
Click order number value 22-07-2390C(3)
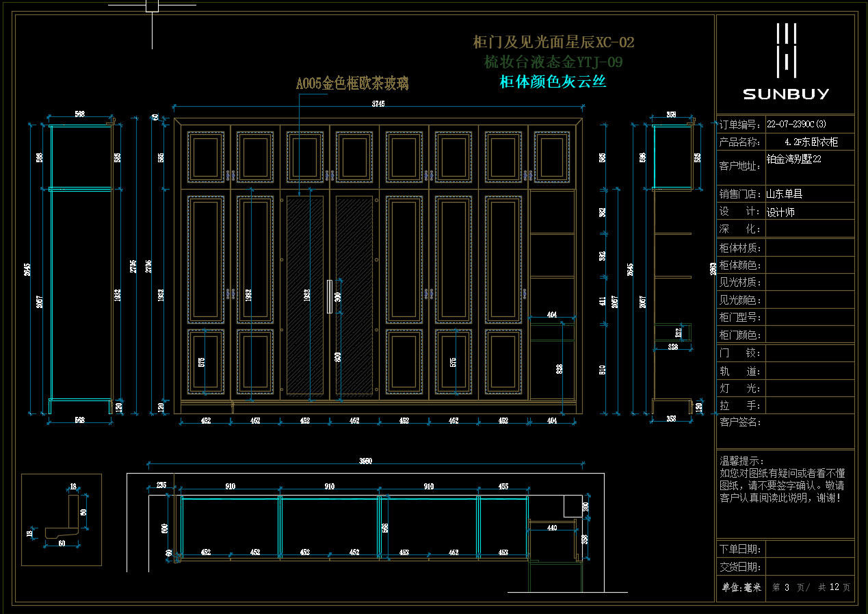coord(796,125)
